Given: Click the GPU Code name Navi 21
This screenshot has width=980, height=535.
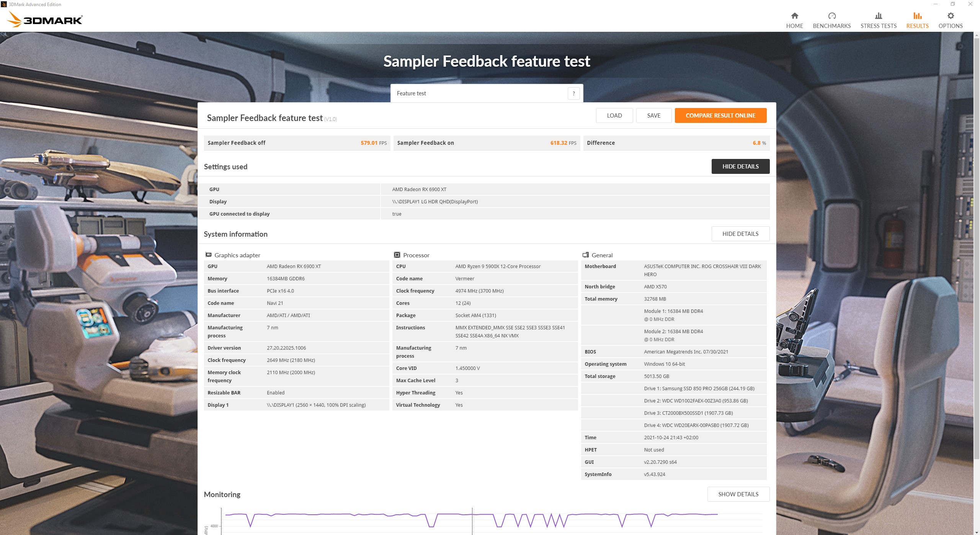Looking at the screenshot, I should [275, 303].
